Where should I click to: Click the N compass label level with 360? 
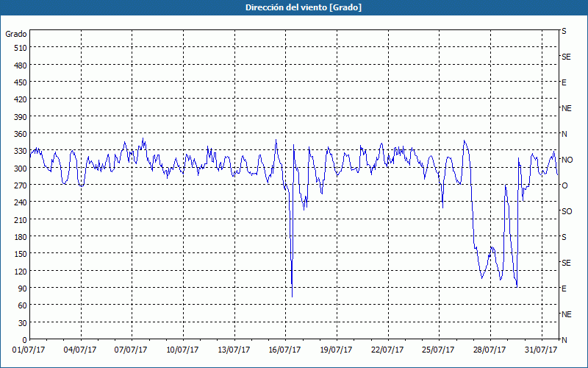[564, 134]
